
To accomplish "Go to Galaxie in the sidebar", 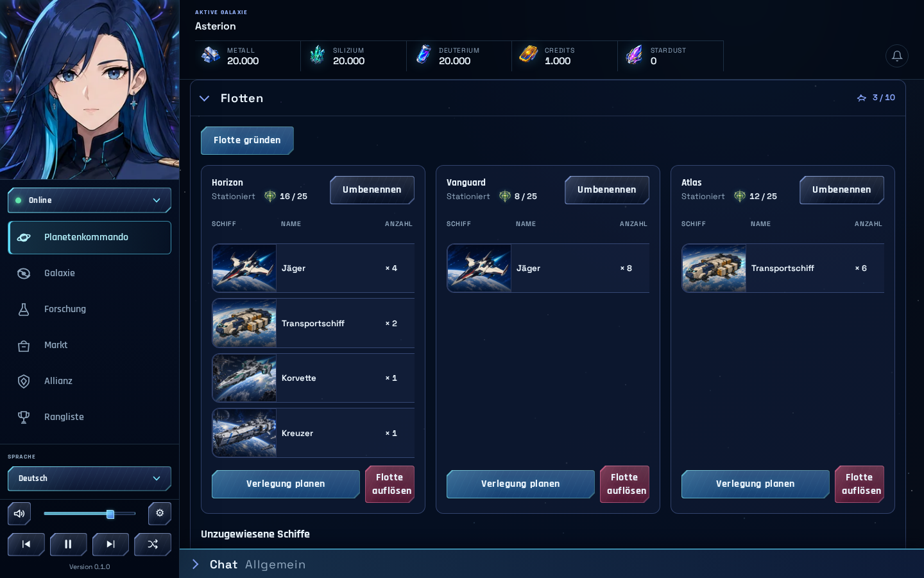I will [x=89, y=274].
